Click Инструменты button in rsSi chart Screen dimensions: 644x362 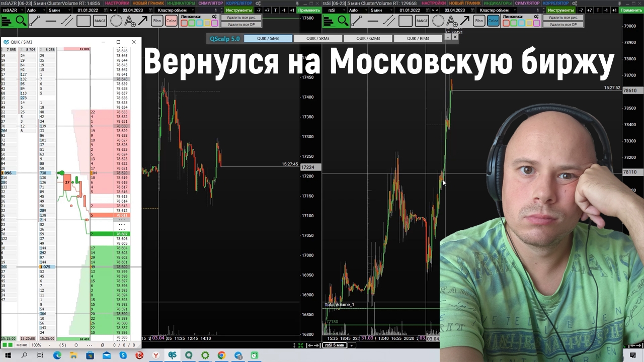click(561, 10)
